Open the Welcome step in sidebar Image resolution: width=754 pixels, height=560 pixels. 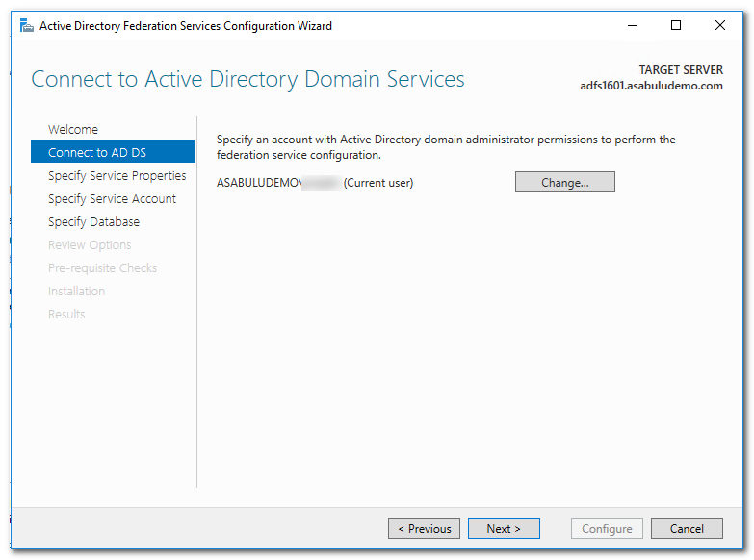(x=73, y=129)
